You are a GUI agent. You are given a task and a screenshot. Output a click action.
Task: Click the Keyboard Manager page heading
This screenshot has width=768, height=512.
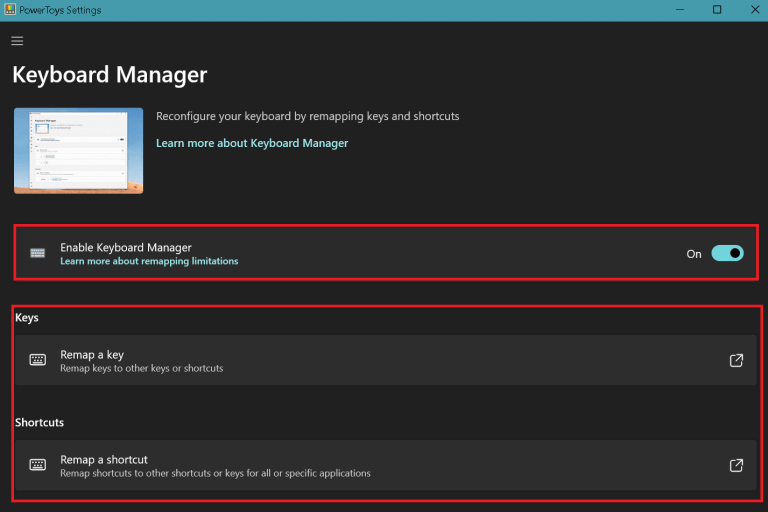(x=110, y=75)
